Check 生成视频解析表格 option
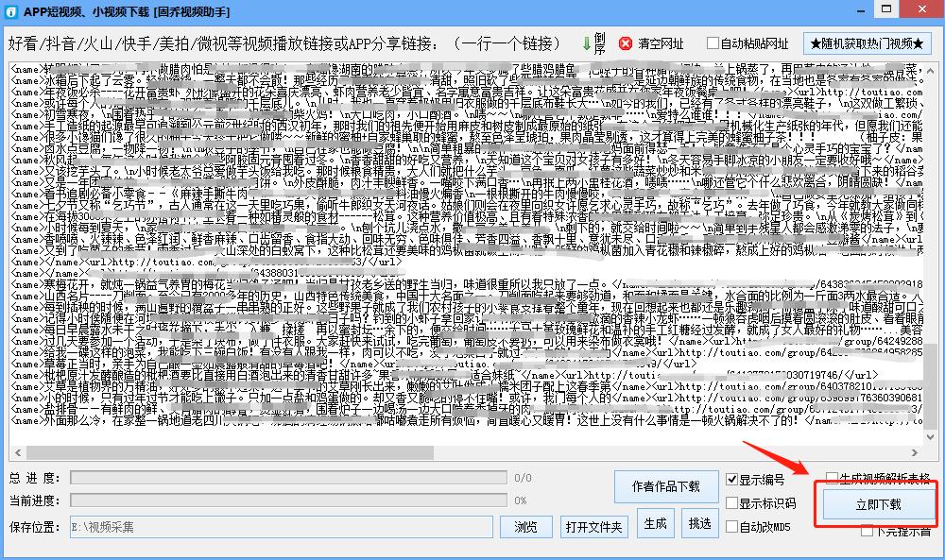945x560 pixels. pos(832,478)
